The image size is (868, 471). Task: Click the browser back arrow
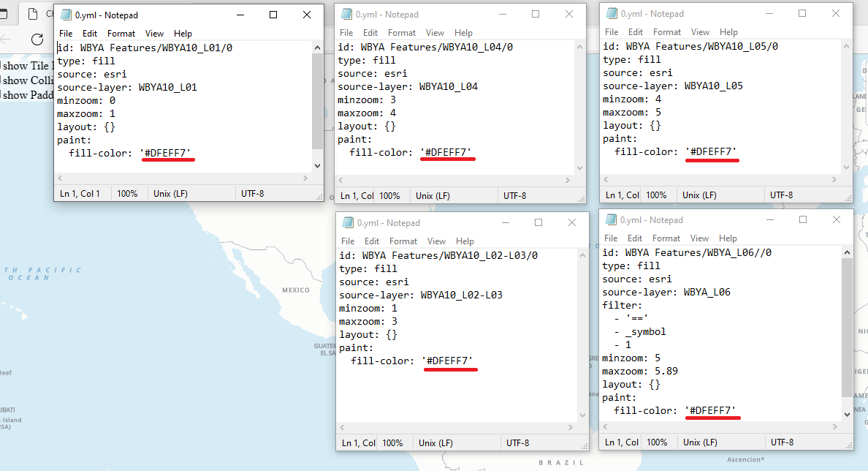6,39
